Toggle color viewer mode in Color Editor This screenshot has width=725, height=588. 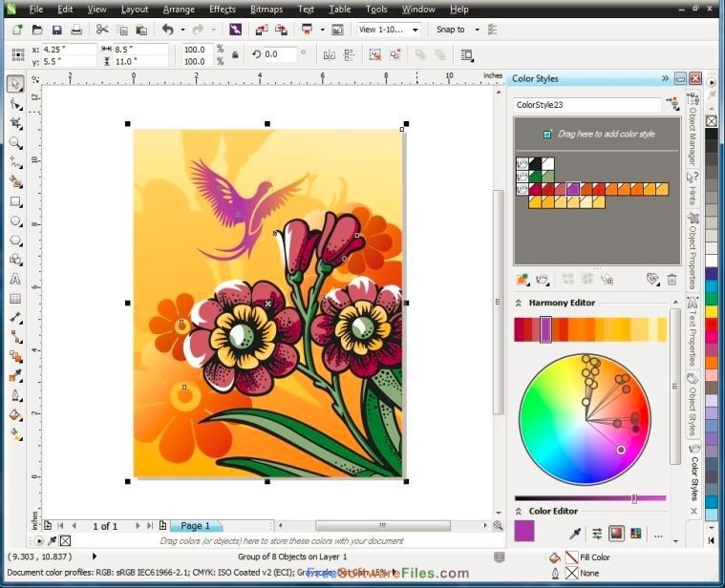click(x=616, y=534)
